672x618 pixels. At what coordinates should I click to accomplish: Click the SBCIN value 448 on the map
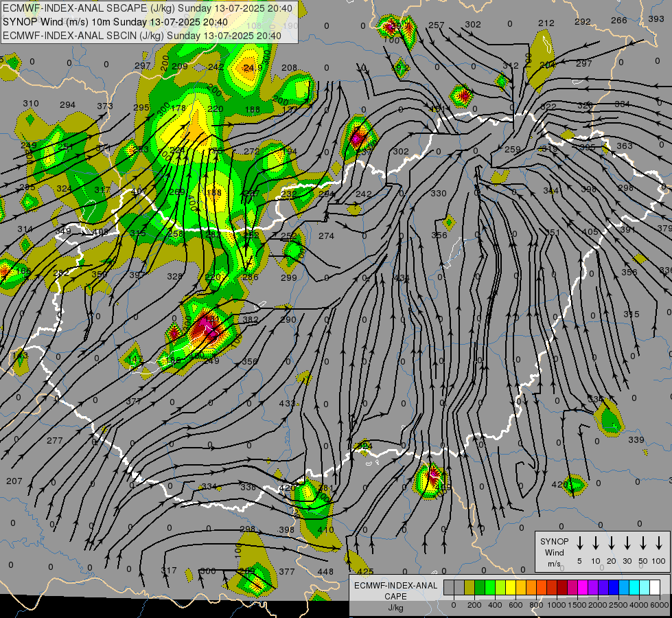pyautogui.click(x=325, y=571)
